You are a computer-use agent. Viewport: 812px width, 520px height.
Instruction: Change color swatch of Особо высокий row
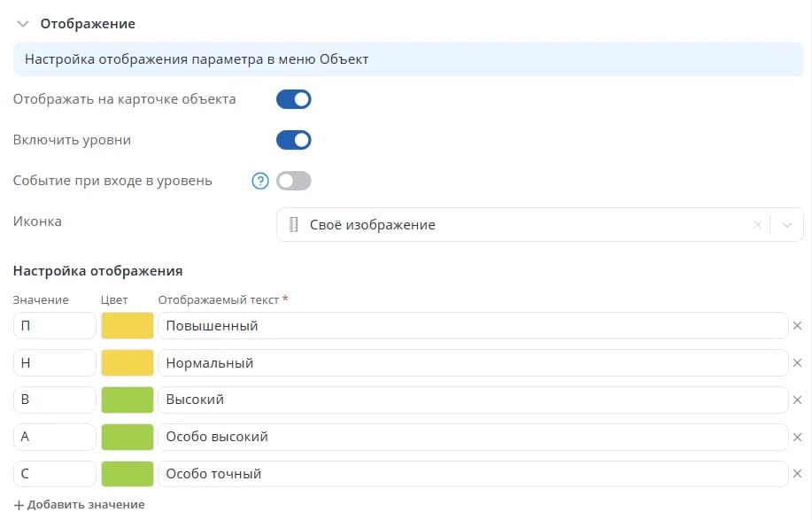pos(128,437)
